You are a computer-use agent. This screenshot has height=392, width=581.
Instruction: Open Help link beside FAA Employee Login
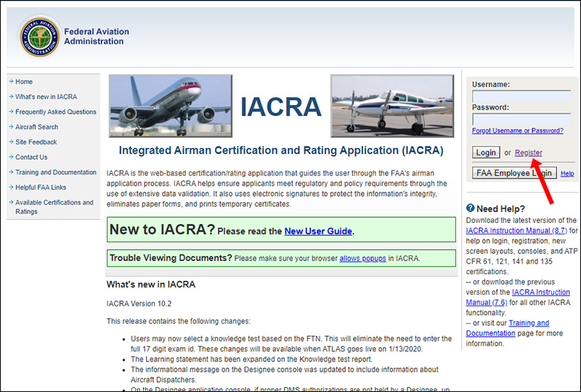click(567, 173)
